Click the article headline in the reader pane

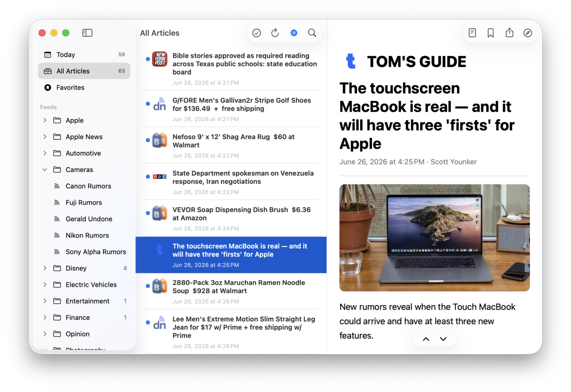(427, 116)
